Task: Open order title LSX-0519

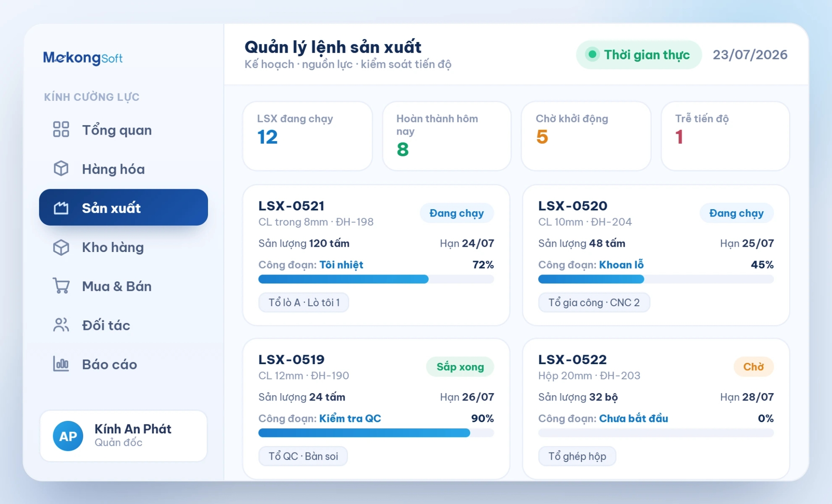Action: [x=292, y=359]
